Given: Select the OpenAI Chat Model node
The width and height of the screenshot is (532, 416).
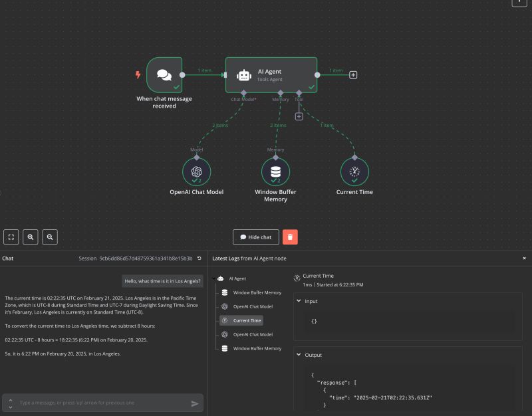Looking at the screenshot, I should pos(196,171).
